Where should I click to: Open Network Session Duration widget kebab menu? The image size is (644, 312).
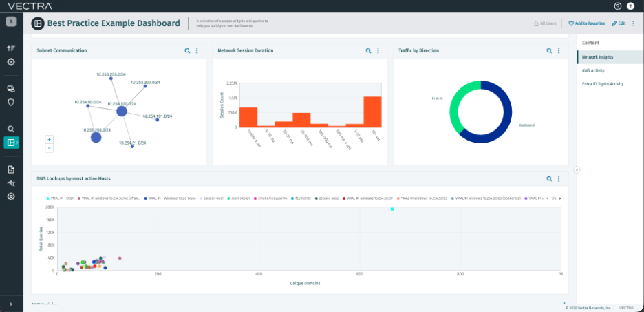point(378,50)
